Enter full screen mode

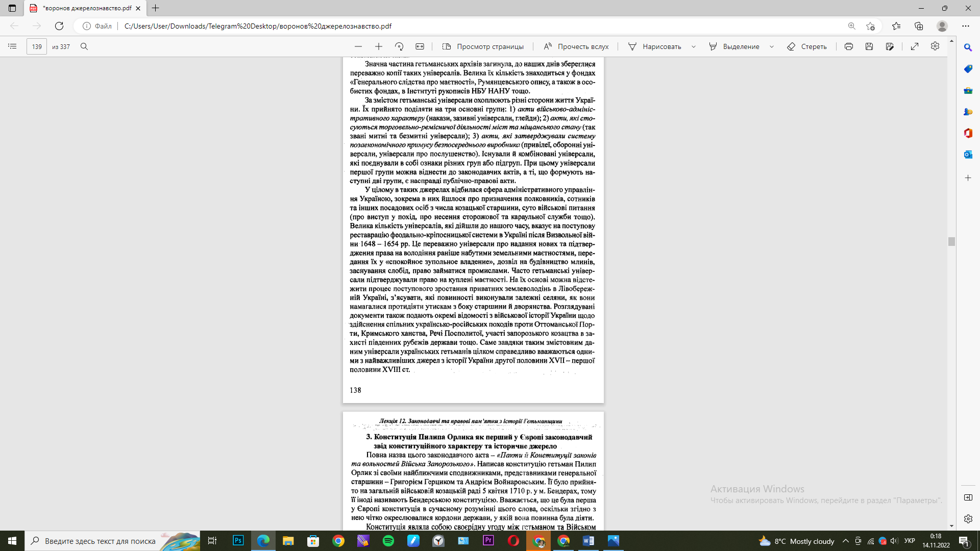tap(915, 46)
